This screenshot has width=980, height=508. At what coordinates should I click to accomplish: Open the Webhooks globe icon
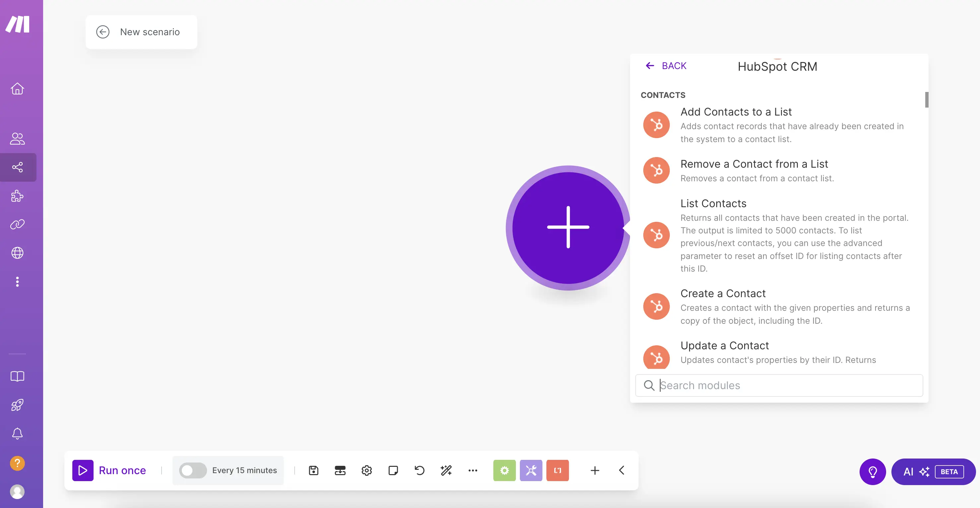[18, 253]
